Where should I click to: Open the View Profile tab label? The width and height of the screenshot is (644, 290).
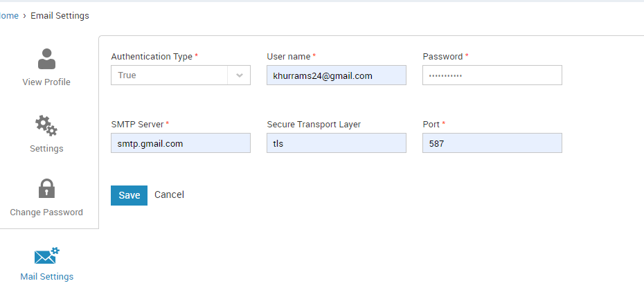[46, 82]
